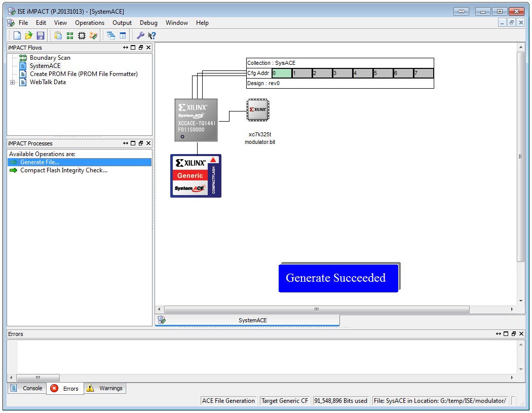Click the Tile windows toolbar icon
The width and height of the screenshot is (532, 413).
(x=123, y=35)
